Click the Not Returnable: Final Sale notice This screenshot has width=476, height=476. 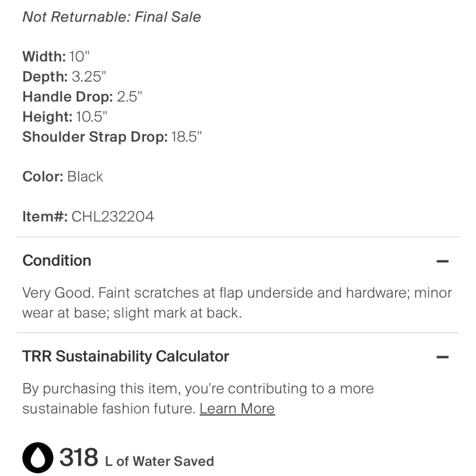click(x=111, y=17)
